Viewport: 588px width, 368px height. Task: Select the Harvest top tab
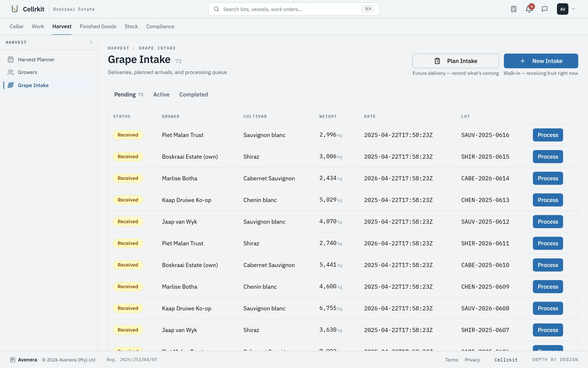[62, 26]
